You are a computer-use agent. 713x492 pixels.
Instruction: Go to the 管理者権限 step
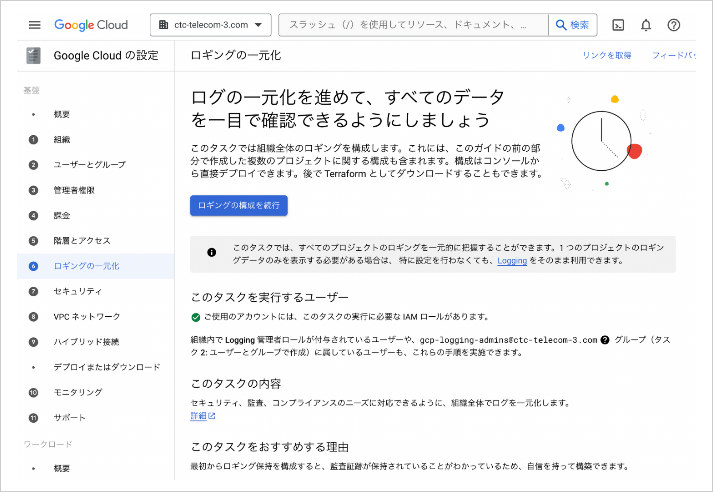tap(74, 190)
